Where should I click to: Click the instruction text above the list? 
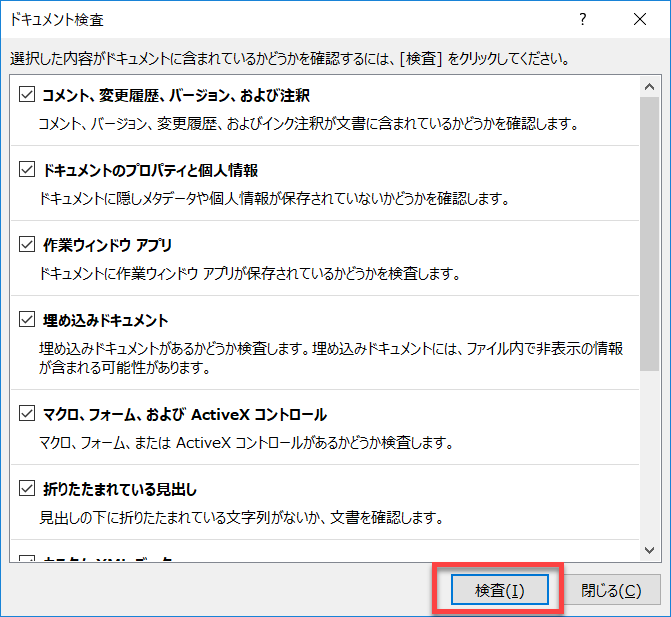[x=288, y=58]
